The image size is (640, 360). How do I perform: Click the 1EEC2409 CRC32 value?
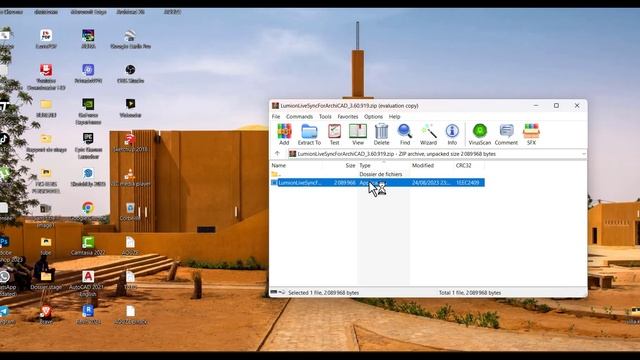(x=467, y=182)
